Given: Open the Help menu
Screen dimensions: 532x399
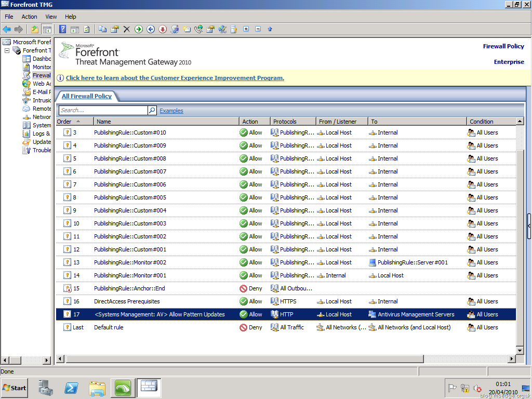Looking at the screenshot, I should coord(71,17).
